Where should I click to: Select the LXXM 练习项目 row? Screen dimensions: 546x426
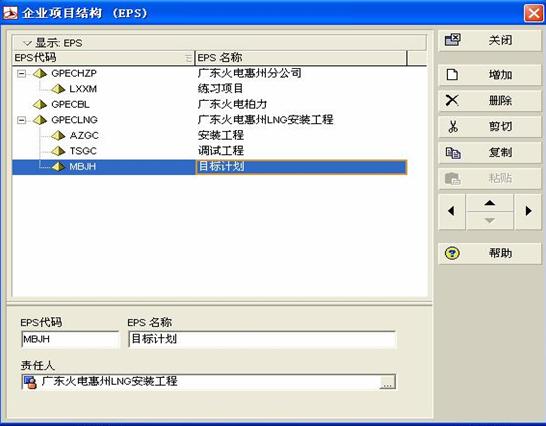(x=210, y=89)
